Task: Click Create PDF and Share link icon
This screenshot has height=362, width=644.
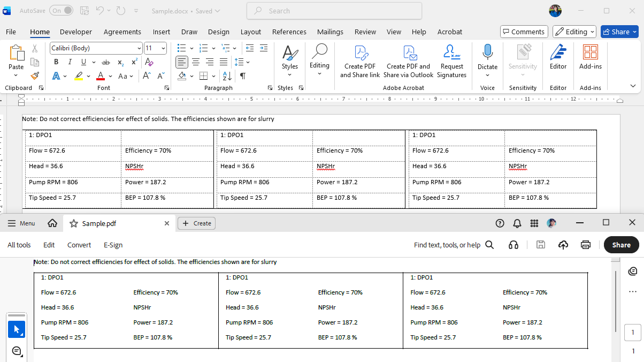Action: coord(360,52)
